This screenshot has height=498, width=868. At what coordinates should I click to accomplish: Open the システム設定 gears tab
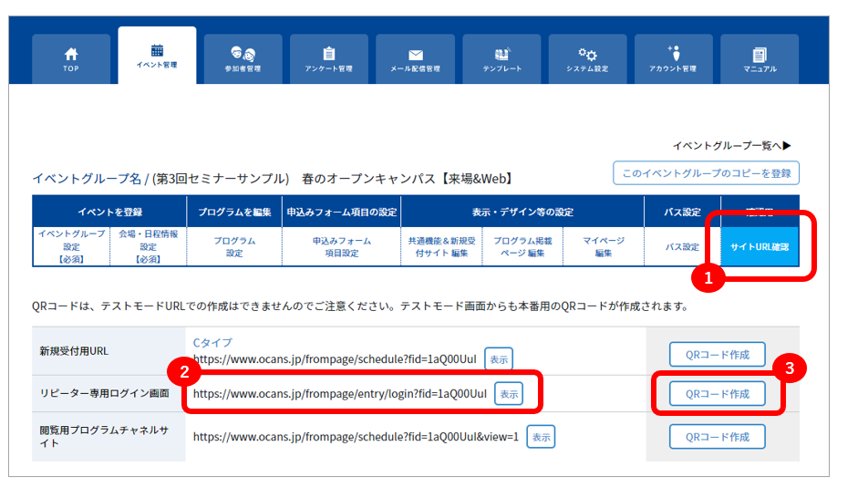(x=587, y=59)
